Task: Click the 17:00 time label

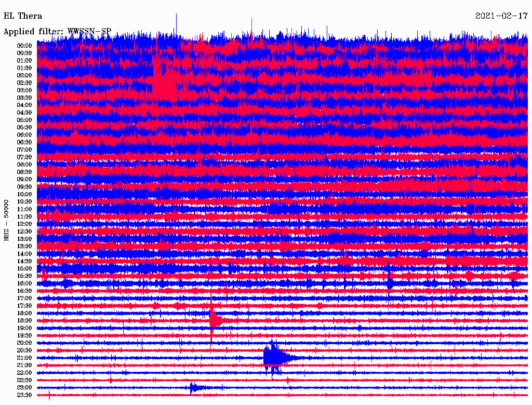Action: click(x=24, y=299)
